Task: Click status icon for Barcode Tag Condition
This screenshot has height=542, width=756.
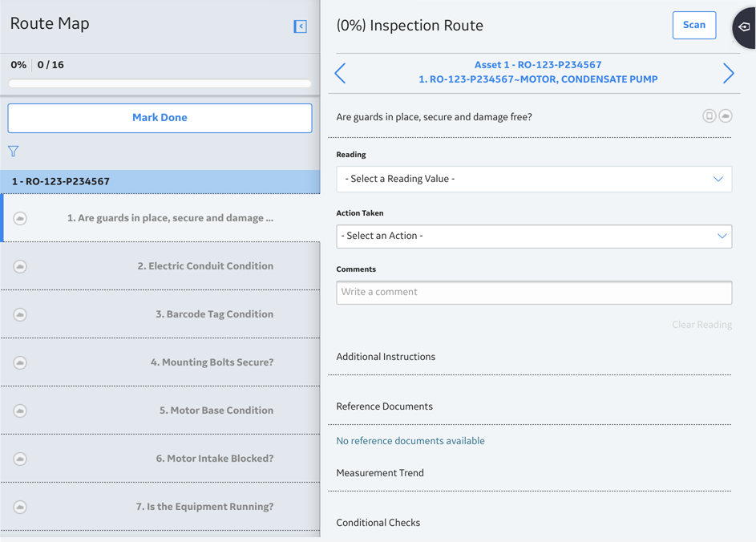Action: [20, 314]
